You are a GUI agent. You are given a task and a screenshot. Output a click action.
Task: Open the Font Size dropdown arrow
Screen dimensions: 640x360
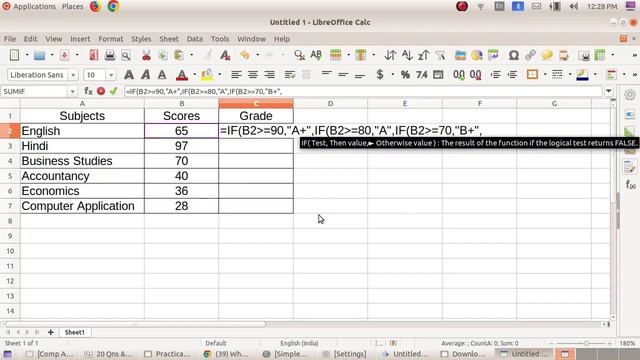[111, 75]
